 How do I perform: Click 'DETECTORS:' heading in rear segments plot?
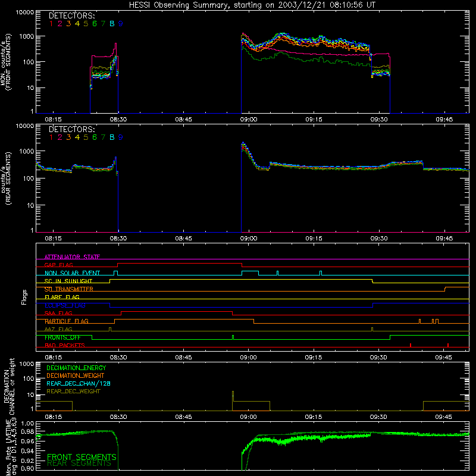72,129
